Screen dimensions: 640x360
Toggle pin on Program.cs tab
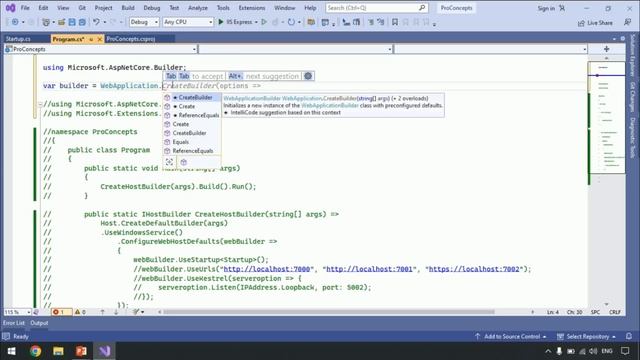tap(91, 39)
